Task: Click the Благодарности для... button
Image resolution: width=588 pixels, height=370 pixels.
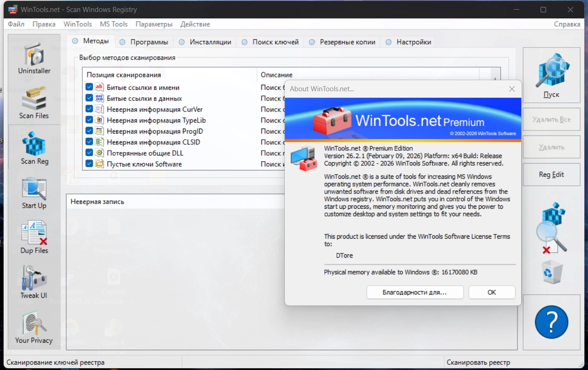Action: tap(415, 292)
